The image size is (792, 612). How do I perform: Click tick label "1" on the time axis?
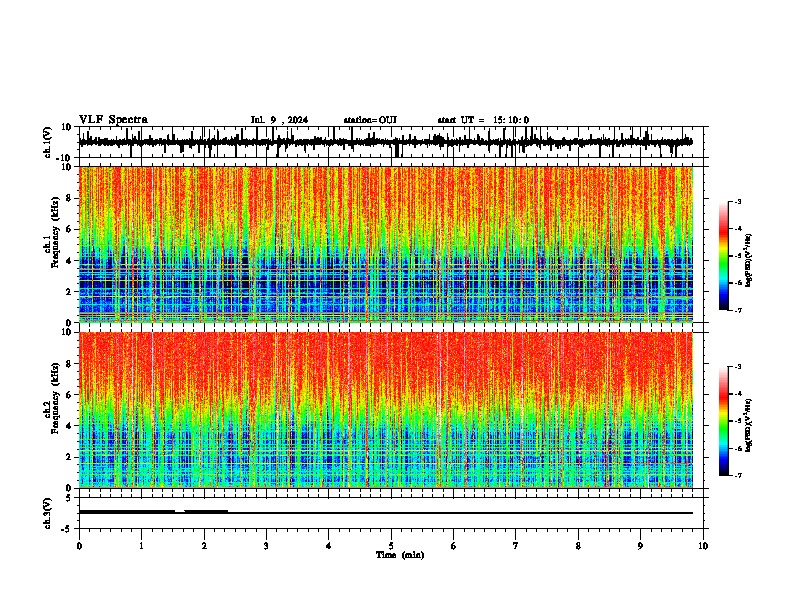[141, 546]
